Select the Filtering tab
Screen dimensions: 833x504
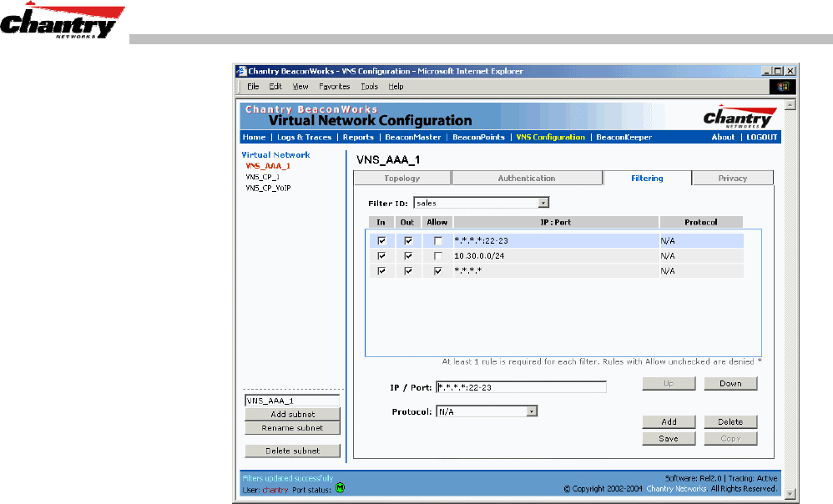click(x=647, y=179)
